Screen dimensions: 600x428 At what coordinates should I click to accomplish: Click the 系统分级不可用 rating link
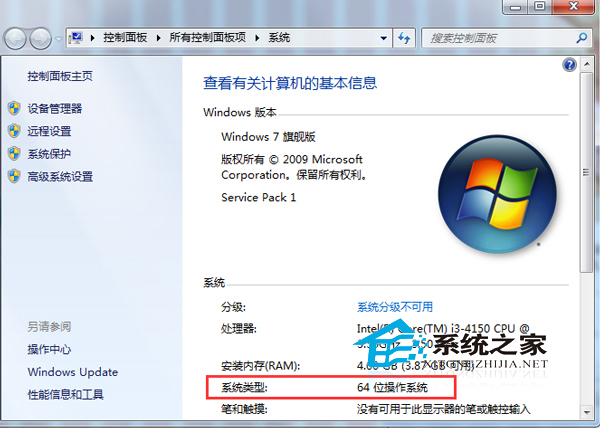[x=395, y=307]
